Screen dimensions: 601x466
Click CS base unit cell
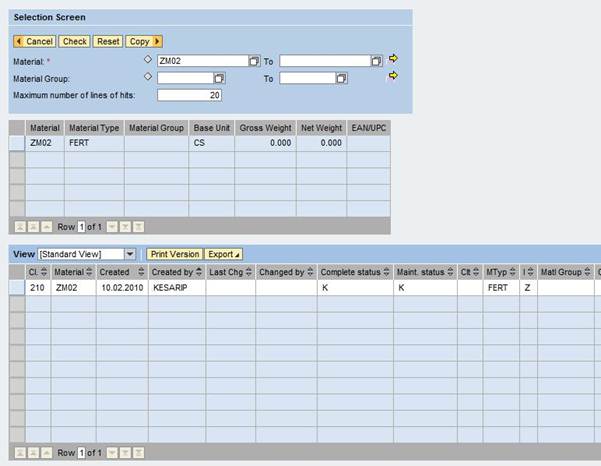tap(211, 143)
